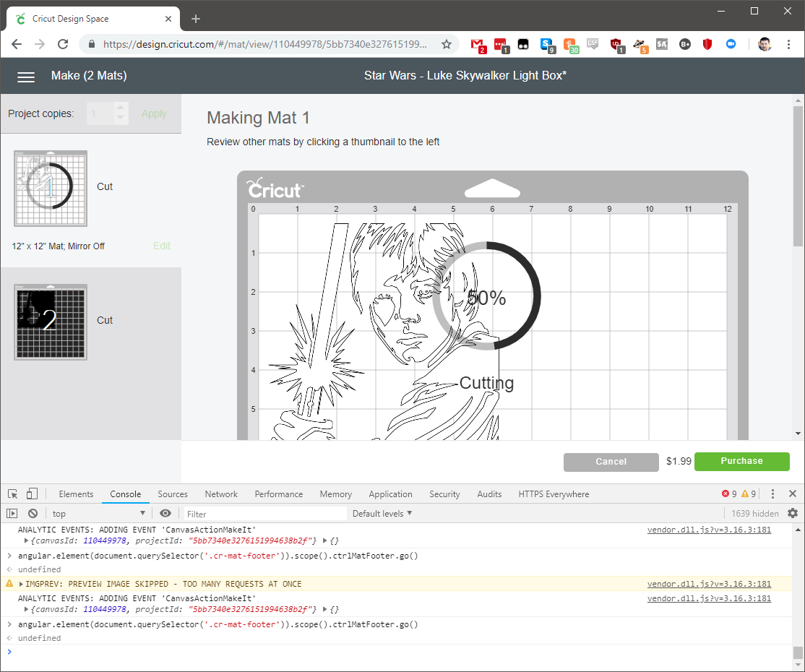Open DevTools customize three-dot menu
805x672 pixels.
point(772,494)
